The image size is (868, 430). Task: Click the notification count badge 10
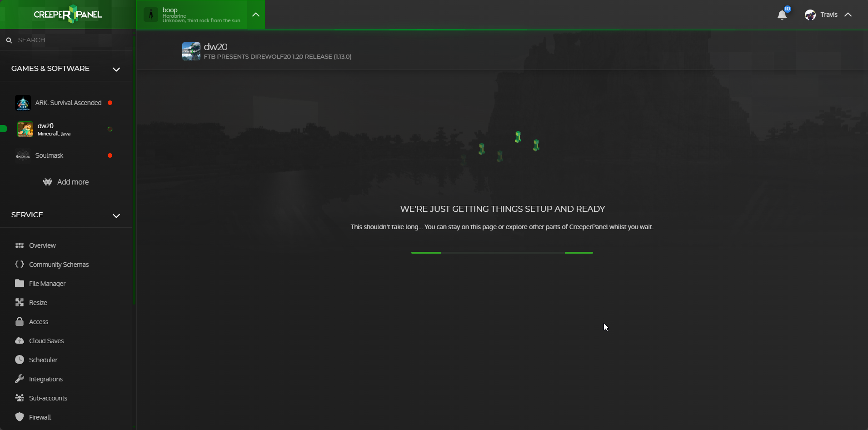(788, 9)
